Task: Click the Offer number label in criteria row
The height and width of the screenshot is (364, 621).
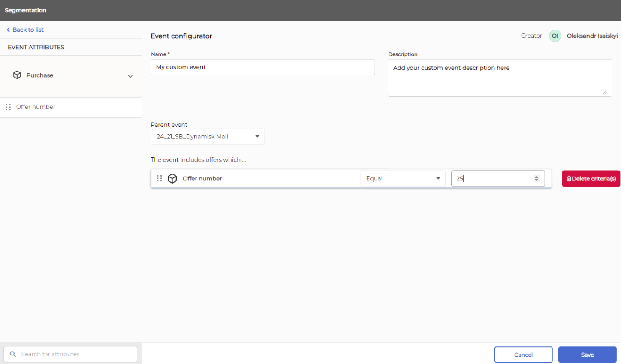Action: coord(202,178)
